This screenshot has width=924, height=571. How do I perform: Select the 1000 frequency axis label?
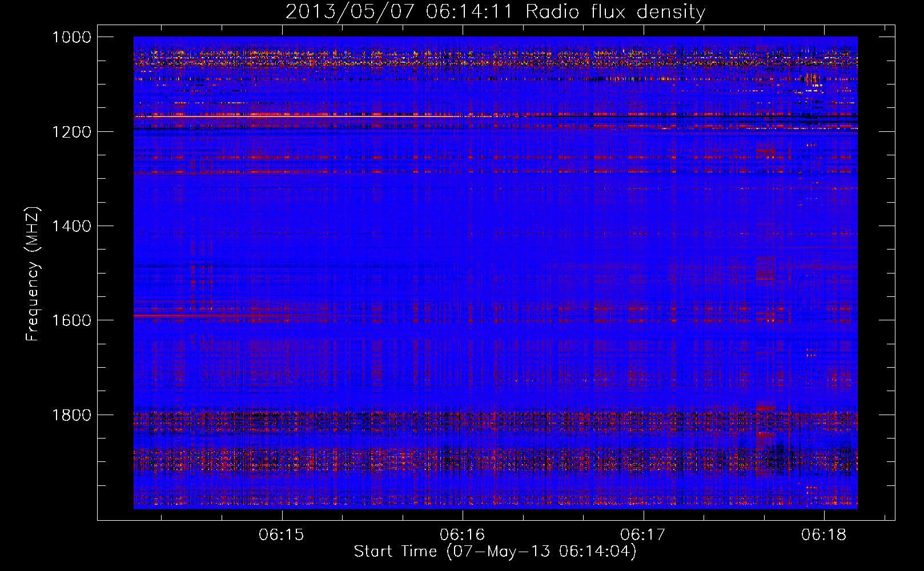coord(71,37)
